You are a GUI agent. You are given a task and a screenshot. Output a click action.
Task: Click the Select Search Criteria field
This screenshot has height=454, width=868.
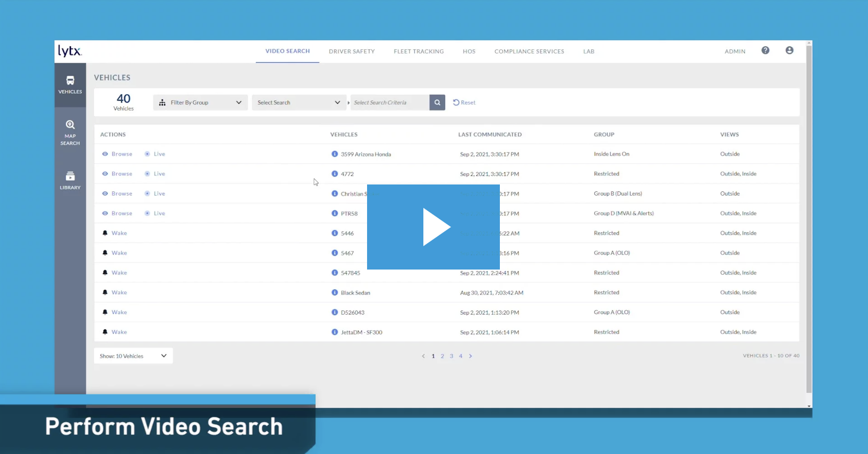tap(389, 103)
